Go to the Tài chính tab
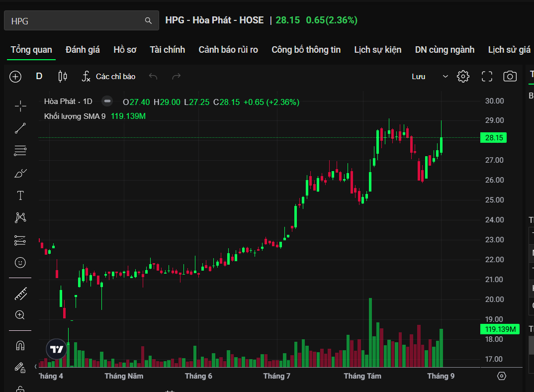 tap(168, 50)
